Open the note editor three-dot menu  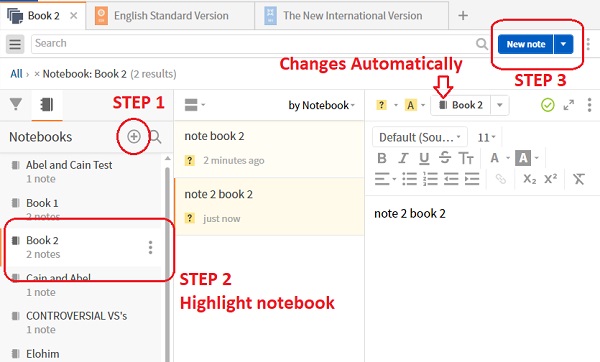coord(589,105)
